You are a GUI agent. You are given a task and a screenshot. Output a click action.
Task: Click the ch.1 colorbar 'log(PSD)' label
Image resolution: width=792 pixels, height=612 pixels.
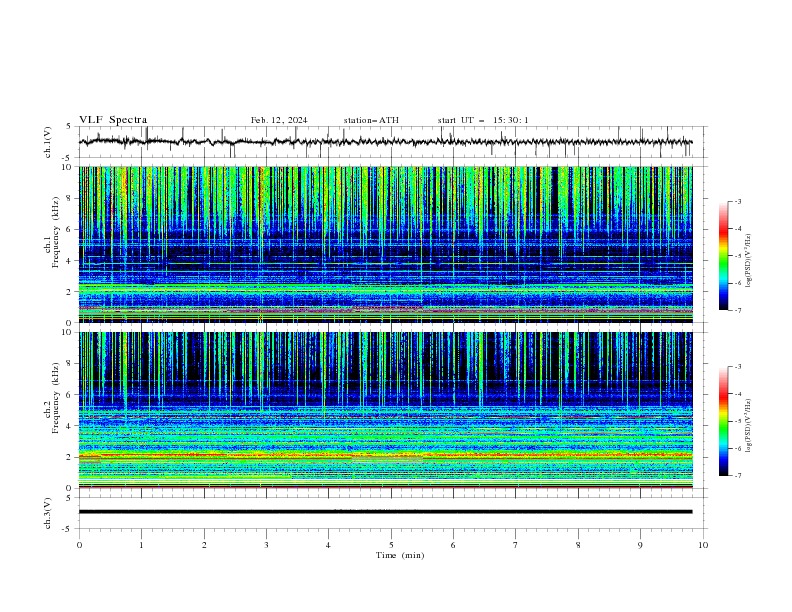coord(748,261)
